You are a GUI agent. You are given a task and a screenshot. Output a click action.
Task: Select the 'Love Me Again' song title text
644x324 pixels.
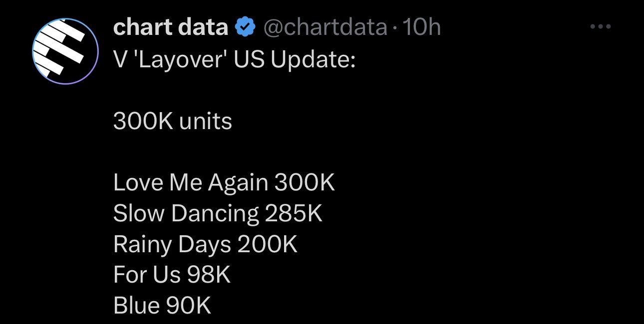[x=191, y=183]
